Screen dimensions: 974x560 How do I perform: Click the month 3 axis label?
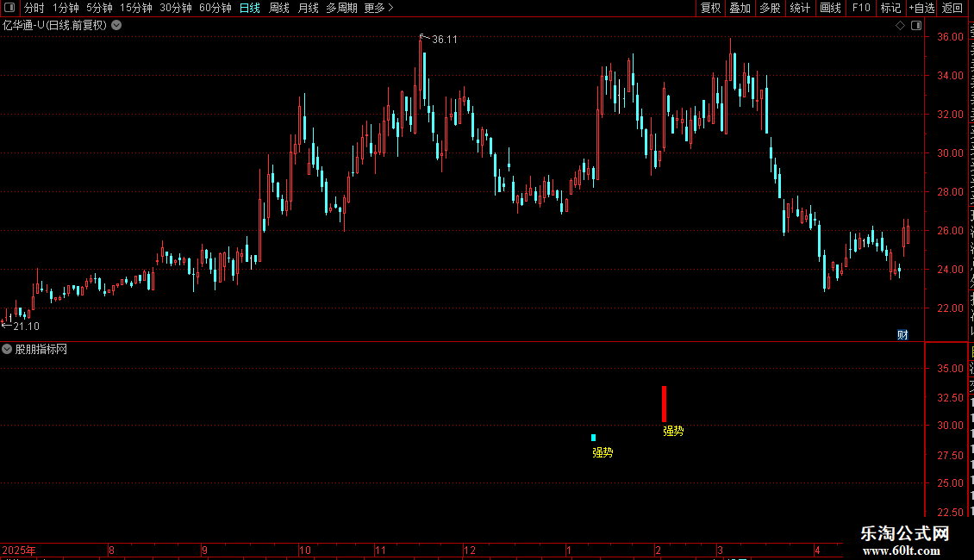(720, 550)
